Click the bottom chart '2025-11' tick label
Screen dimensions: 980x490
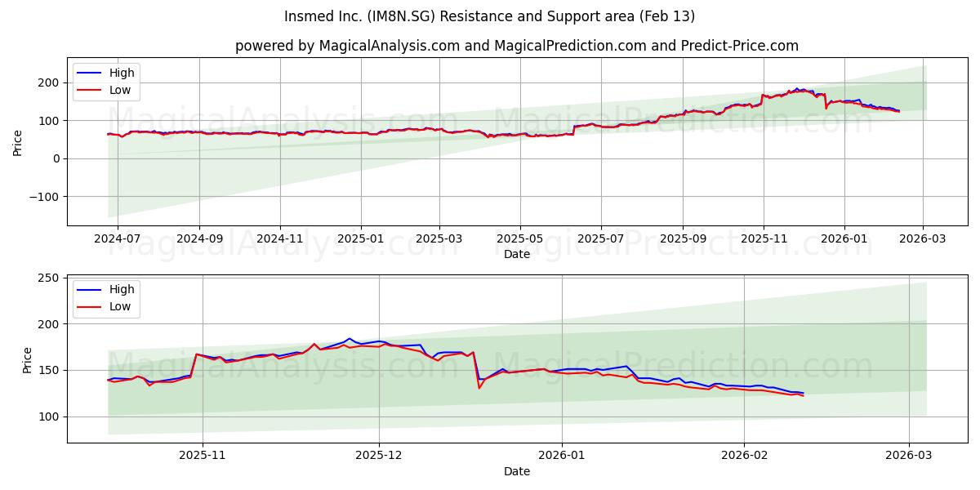(x=203, y=455)
